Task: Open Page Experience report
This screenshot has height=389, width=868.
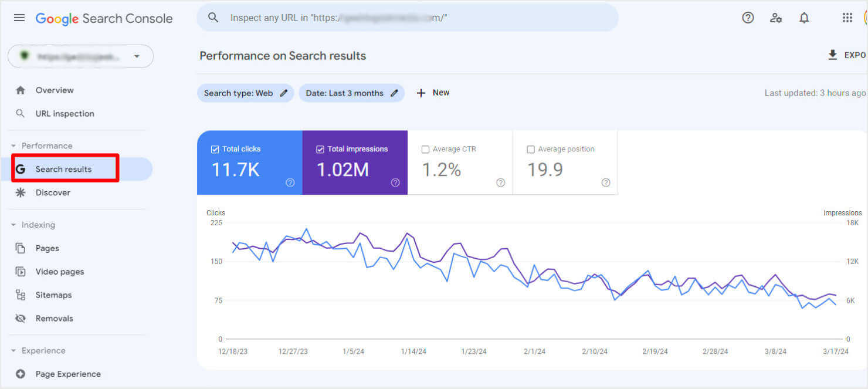Action: pyautogui.click(x=66, y=374)
